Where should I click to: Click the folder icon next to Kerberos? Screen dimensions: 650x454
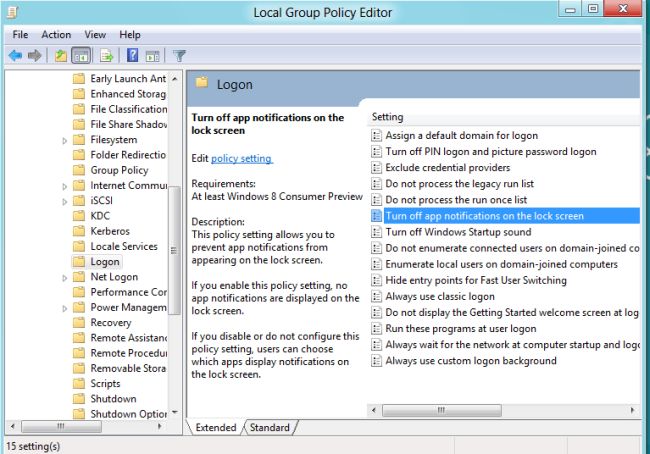(x=79, y=231)
